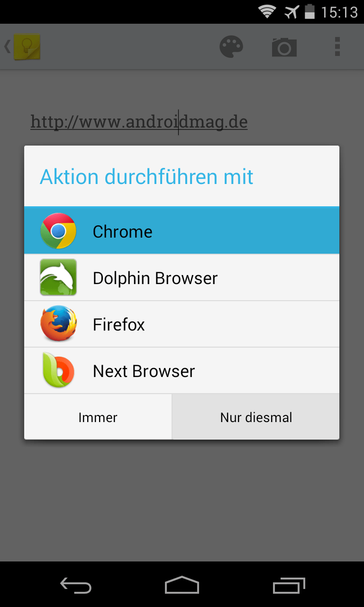Select the Chrome list entry
The height and width of the screenshot is (607, 364).
click(182, 231)
